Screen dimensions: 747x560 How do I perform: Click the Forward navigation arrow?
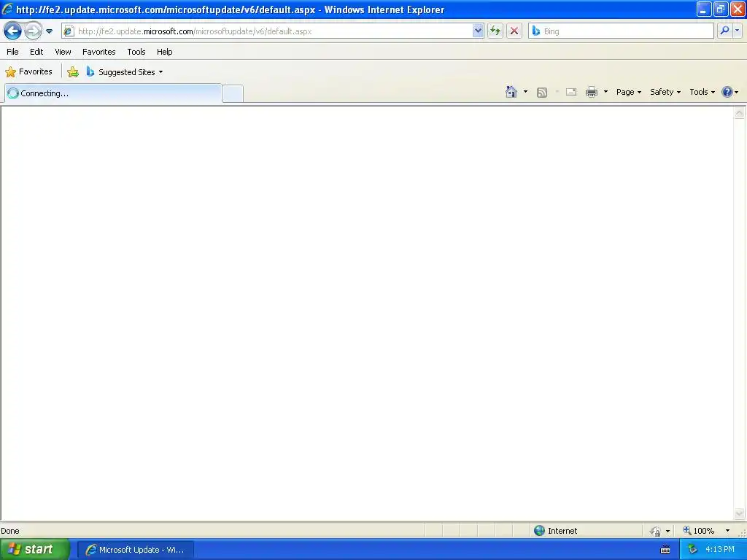pos(33,31)
